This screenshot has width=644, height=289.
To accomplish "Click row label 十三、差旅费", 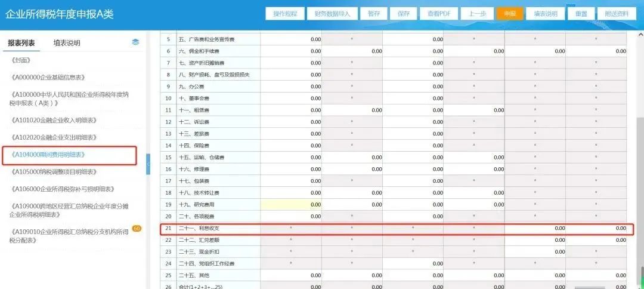I will pos(194,134).
